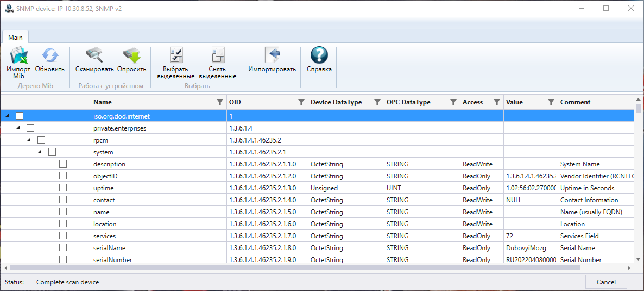Select the 'Serial Name' comment cell
The width and height of the screenshot is (644, 291).
coord(596,248)
